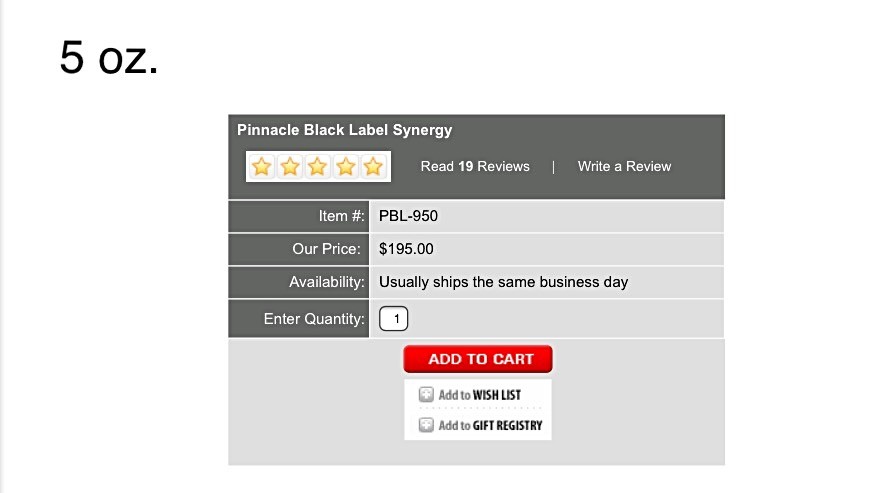Click the fourth rating star
The height and width of the screenshot is (493, 887).
(x=346, y=167)
